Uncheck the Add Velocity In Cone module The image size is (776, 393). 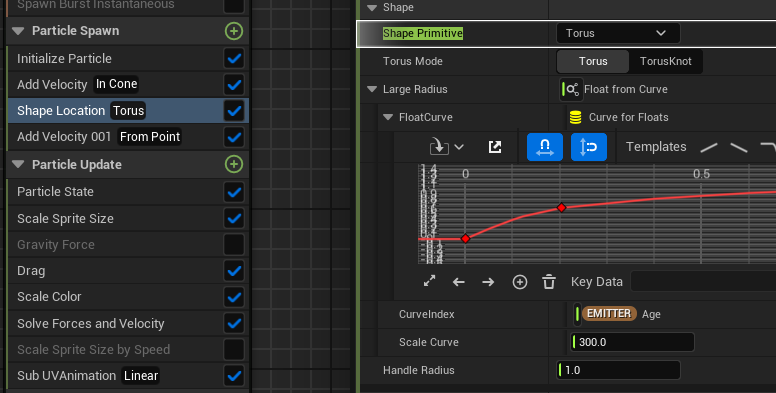[x=234, y=85]
